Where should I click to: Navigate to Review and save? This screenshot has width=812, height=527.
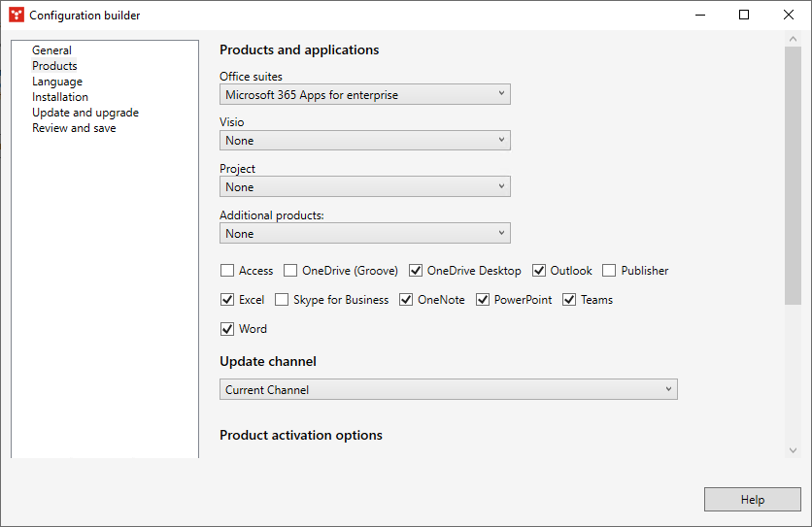(74, 128)
